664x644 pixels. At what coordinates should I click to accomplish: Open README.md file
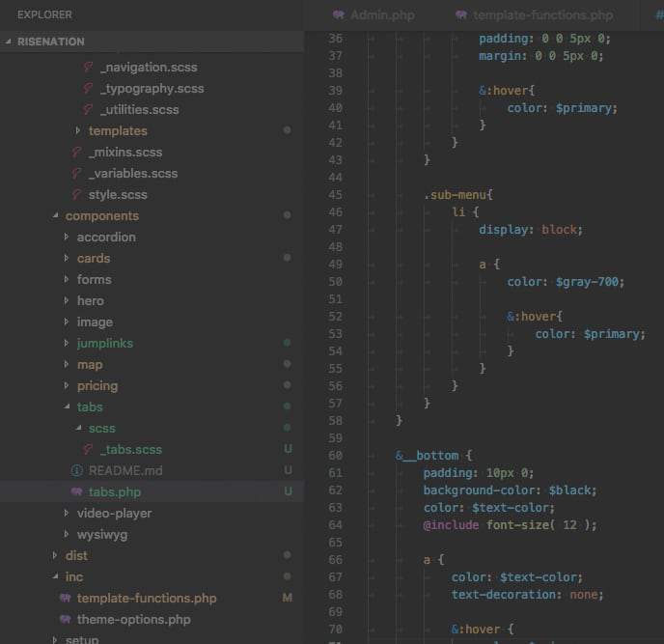pos(125,471)
